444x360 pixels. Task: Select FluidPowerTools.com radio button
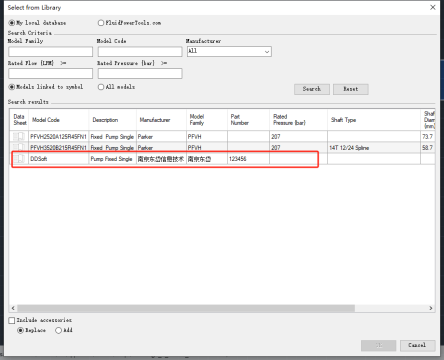(101, 23)
